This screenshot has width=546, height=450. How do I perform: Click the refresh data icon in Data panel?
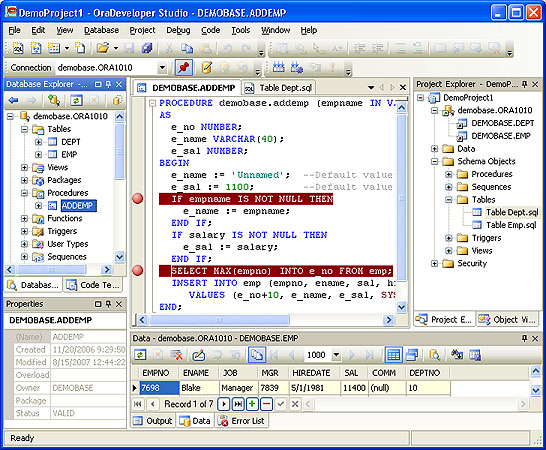pos(140,355)
